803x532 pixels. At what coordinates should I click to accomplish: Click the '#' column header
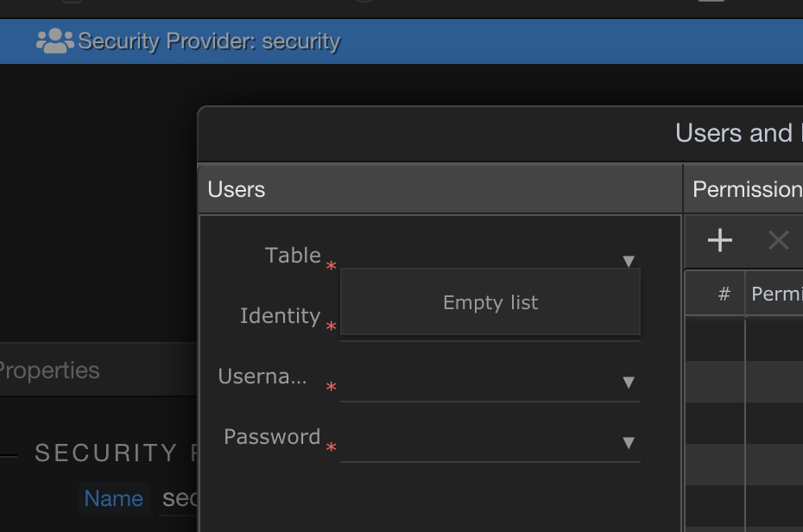click(724, 294)
